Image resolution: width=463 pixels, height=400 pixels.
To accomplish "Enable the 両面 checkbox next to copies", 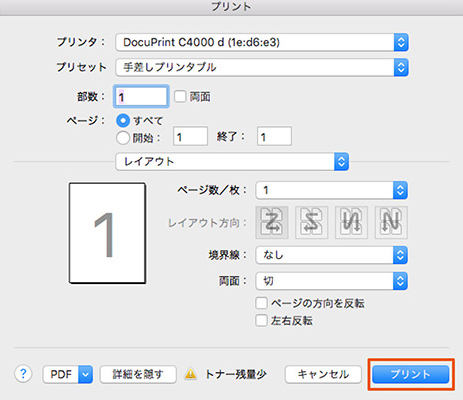I will (180, 97).
